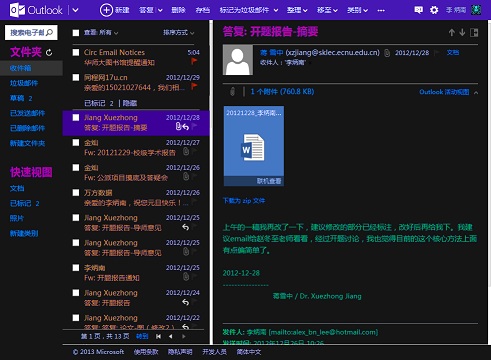Open the messaging chat bubble icon
This screenshot has height=360, width=491.
(418, 10)
